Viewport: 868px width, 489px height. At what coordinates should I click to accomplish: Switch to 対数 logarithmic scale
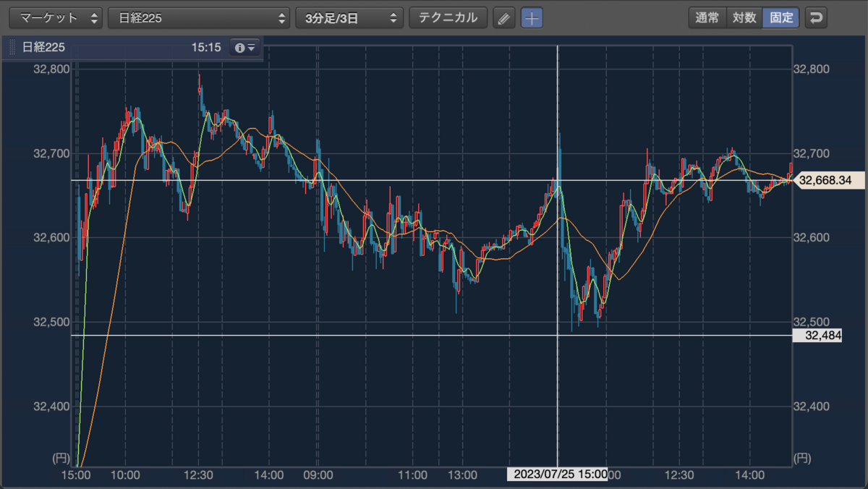tap(744, 18)
